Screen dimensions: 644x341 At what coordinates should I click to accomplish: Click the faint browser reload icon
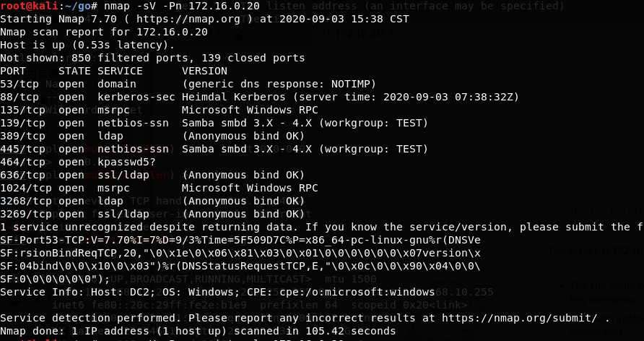(x=215, y=34)
